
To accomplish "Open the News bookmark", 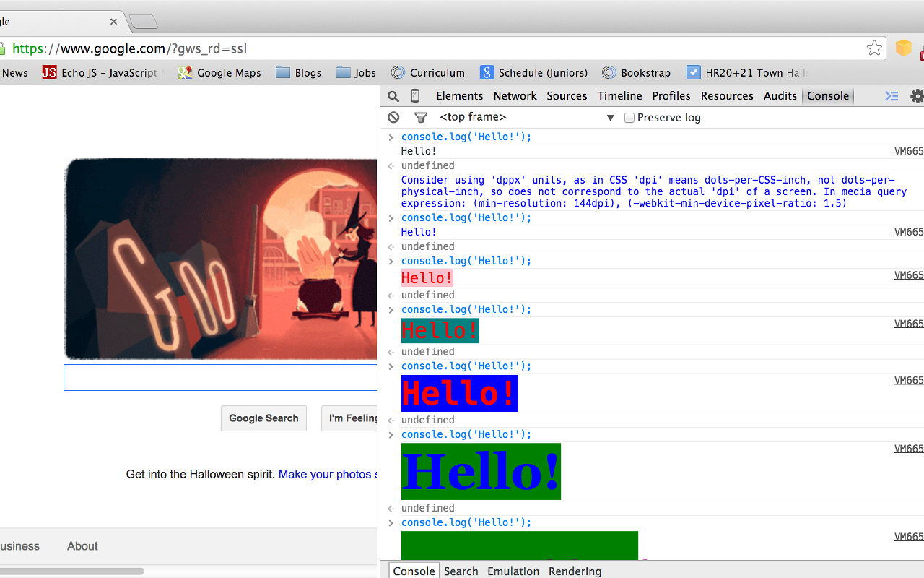I will (x=14, y=72).
